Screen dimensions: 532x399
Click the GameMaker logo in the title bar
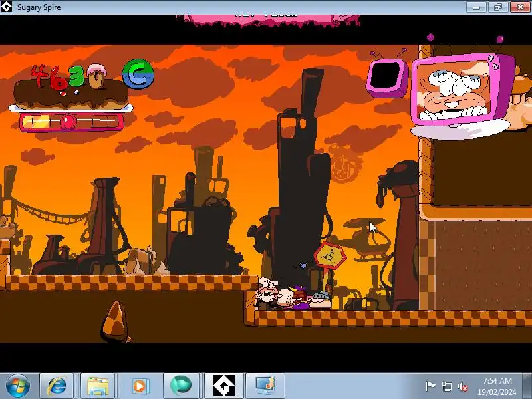(7, 7)
